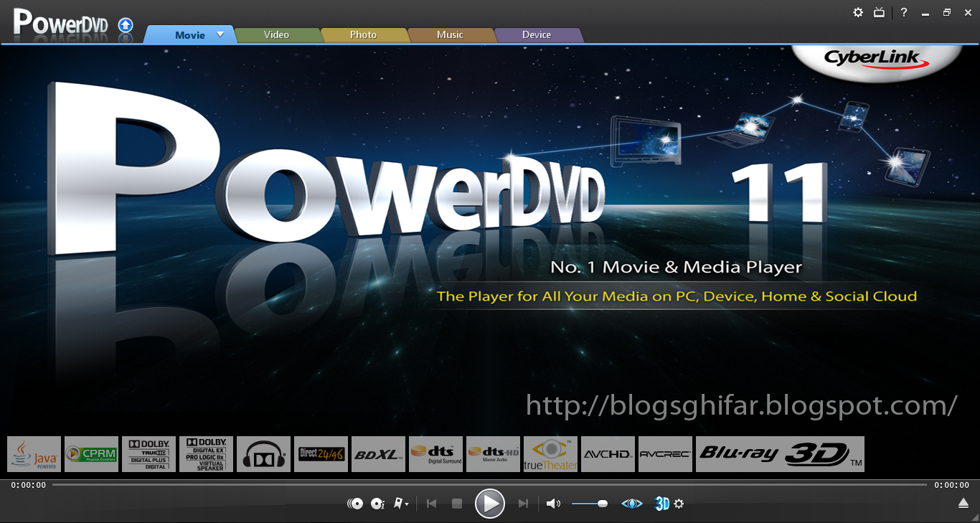This screenshot has height=523, width=980.
Task: Select the disc playback icon
Action: click(354, 504)
